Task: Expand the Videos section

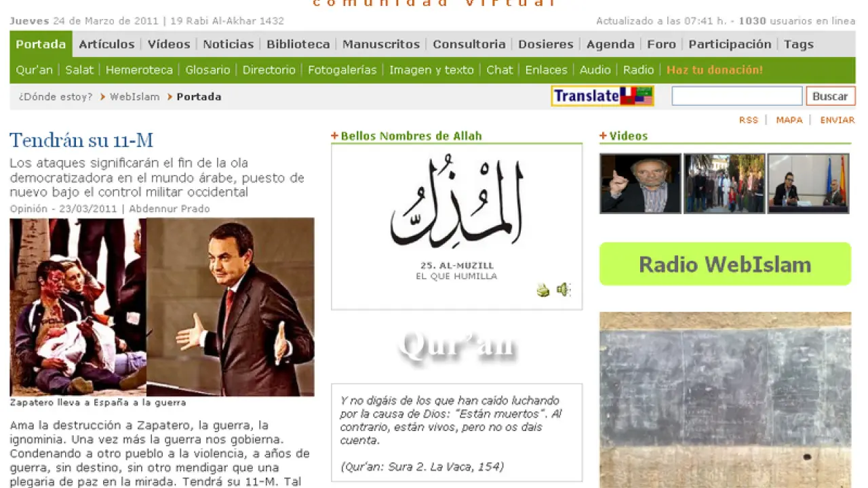Action: [x=603, y=136]
